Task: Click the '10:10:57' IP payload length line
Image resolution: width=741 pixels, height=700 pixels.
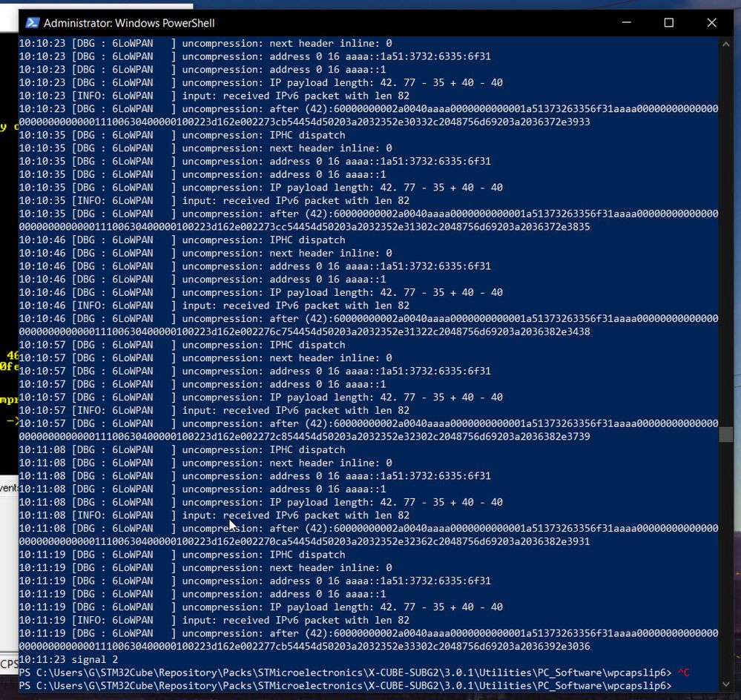Action: coord(261,397)
